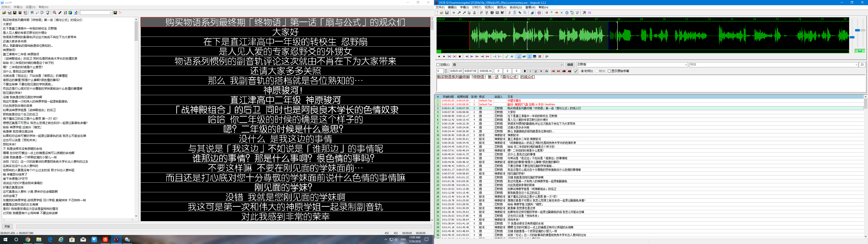This screenshot has width=868, height=244.
Task: Open esrXP rainbow color settings icon
Action: 71,13
